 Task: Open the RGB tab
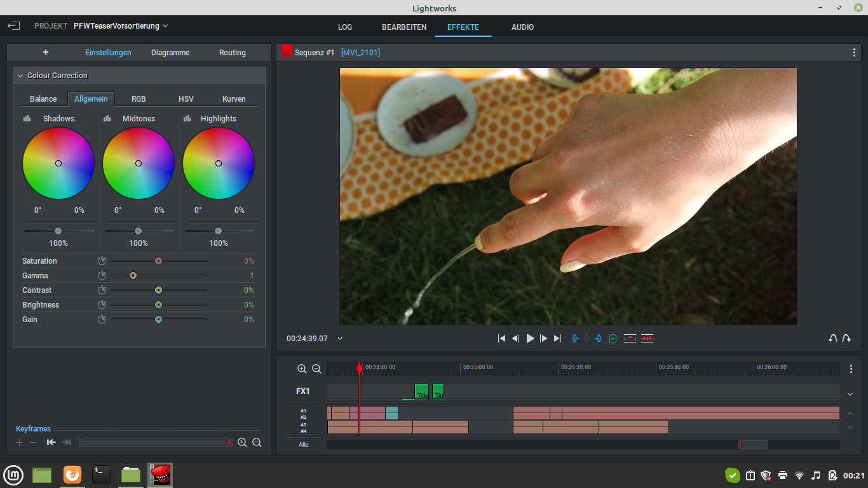click(139, 98)
